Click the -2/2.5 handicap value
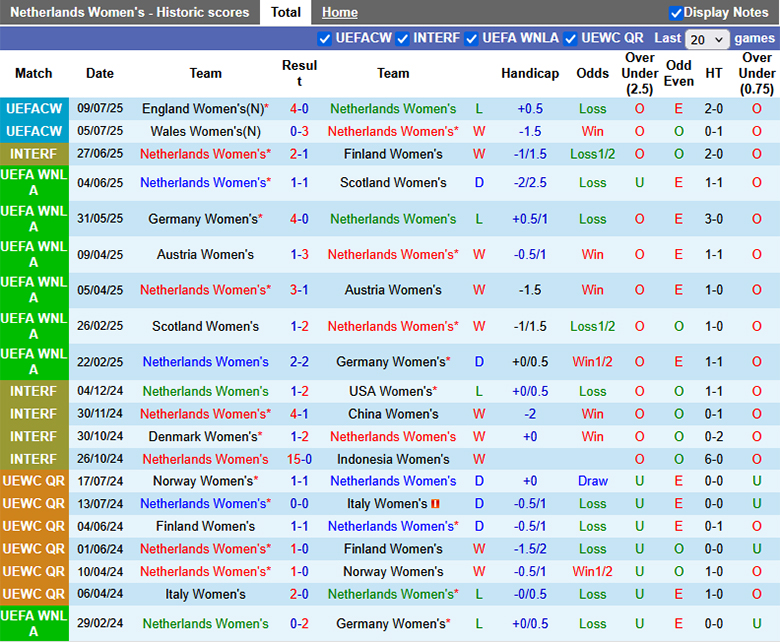Viewport: 780px width, 642px height. click(x=530, y=183)
